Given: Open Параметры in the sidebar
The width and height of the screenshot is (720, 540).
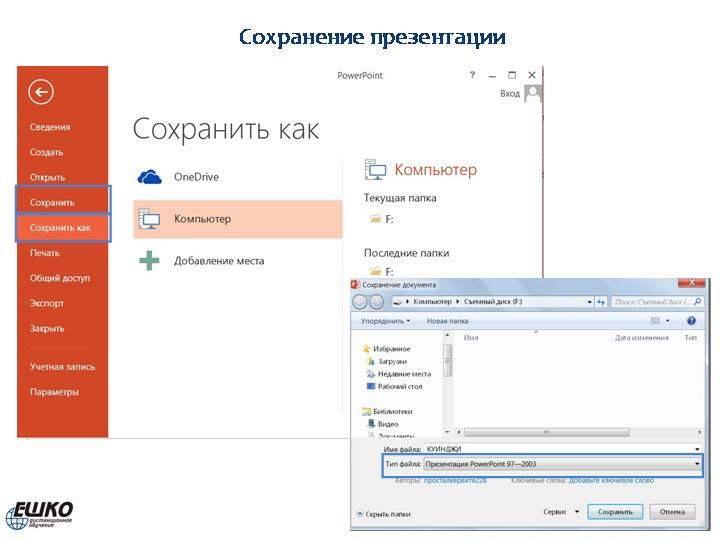Looking at the screenshot, I should click(54, 392).
